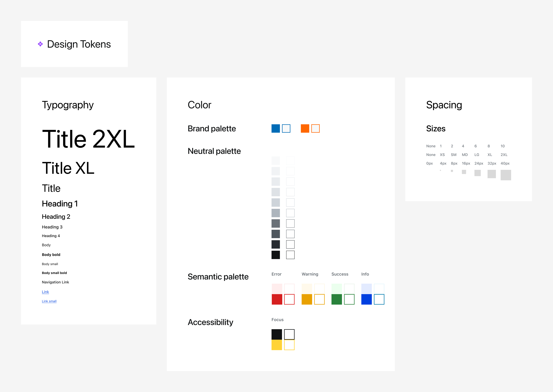Screen dimensions: 553x392
Task: Pick the red outlined Error swatch
Action: (x=289, y=299)
